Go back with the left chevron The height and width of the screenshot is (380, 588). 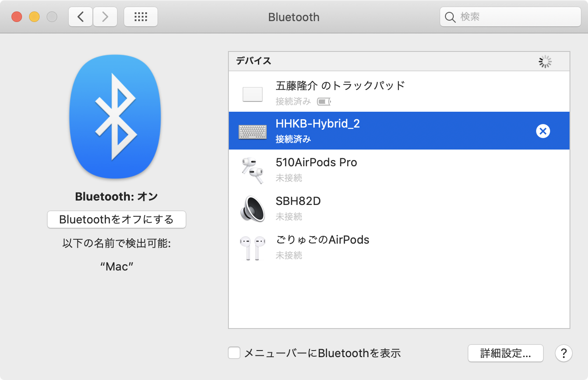[81, 17]
